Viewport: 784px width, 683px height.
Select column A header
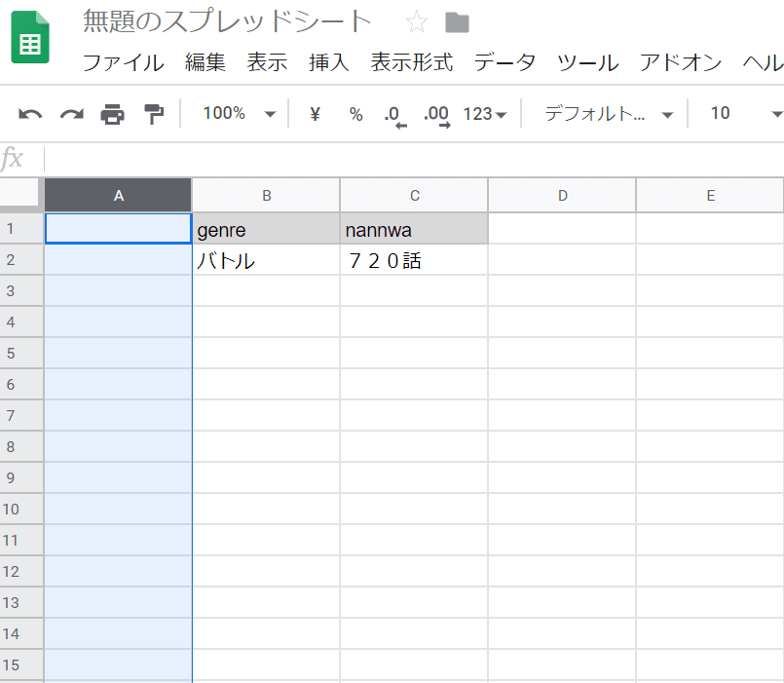click(118, 195)
